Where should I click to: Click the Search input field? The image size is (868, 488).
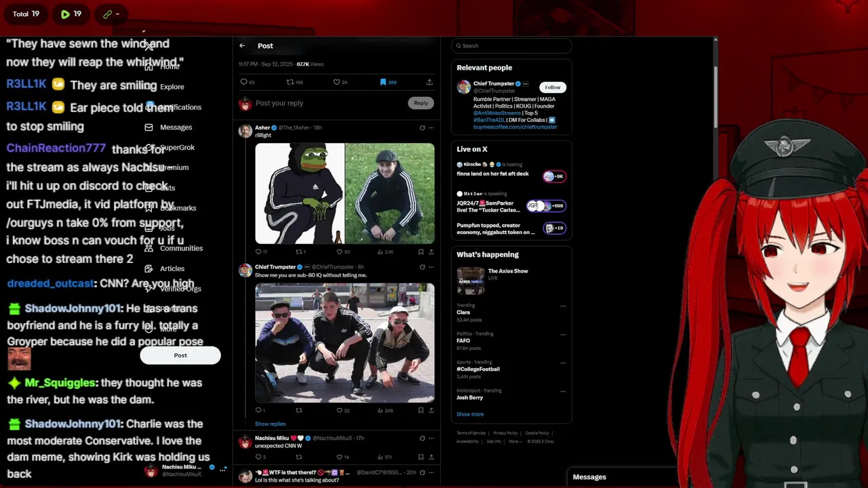pos(512,45)
